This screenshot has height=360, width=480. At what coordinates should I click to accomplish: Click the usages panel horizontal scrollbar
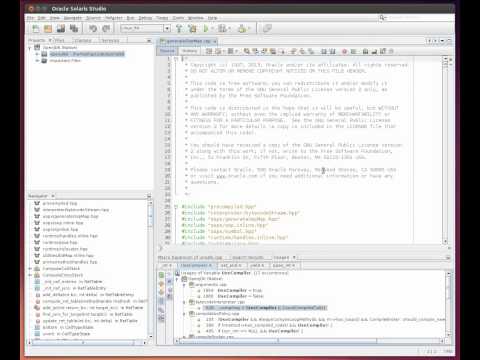[310, 341]
